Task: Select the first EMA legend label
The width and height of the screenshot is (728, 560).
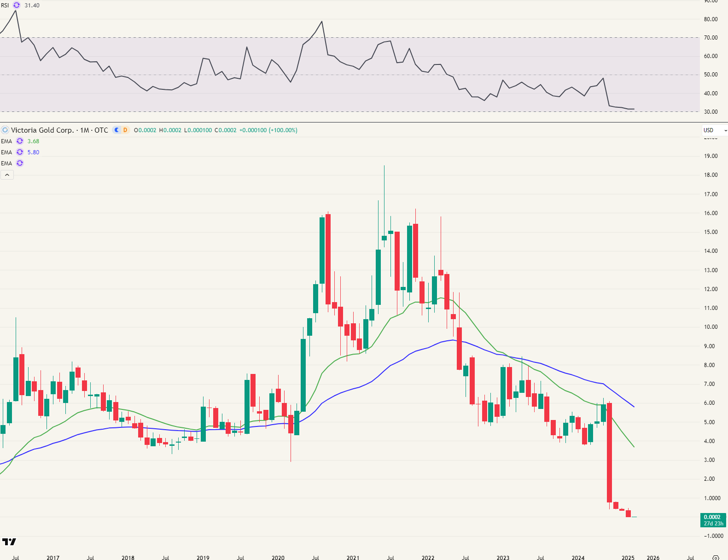Action: [x=6, y=141]
